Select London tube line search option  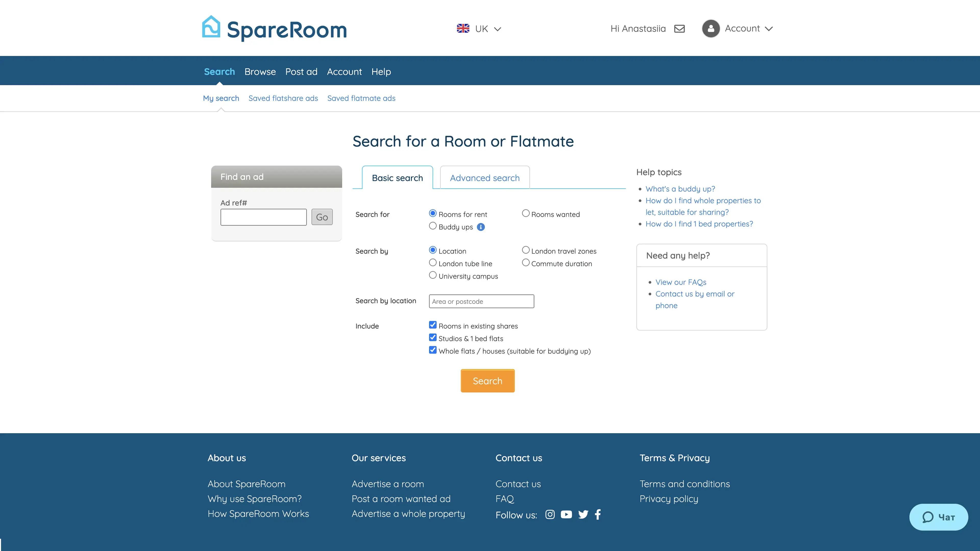433,263
